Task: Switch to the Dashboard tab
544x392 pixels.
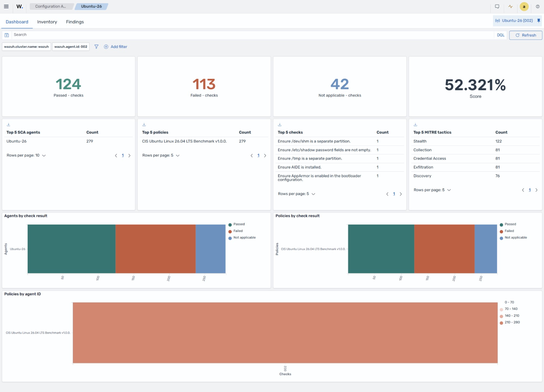Action: pos(17,22)
